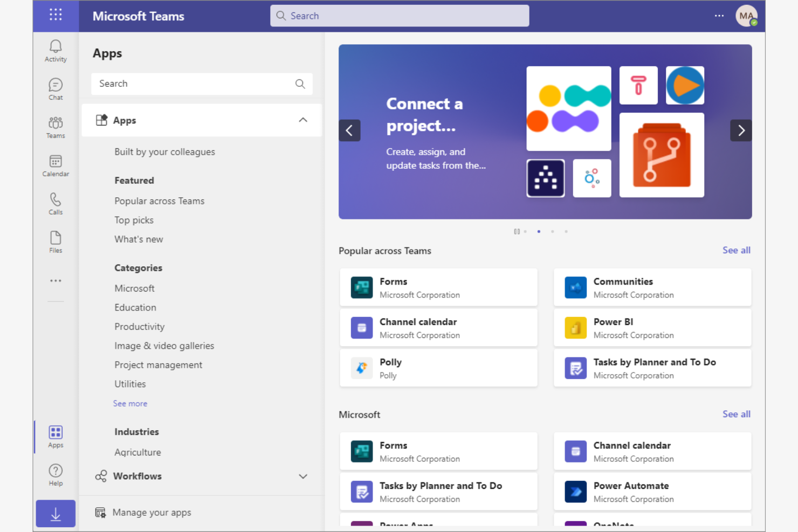
Task: Open the Power BI app card
Action: tap(652, 328)
